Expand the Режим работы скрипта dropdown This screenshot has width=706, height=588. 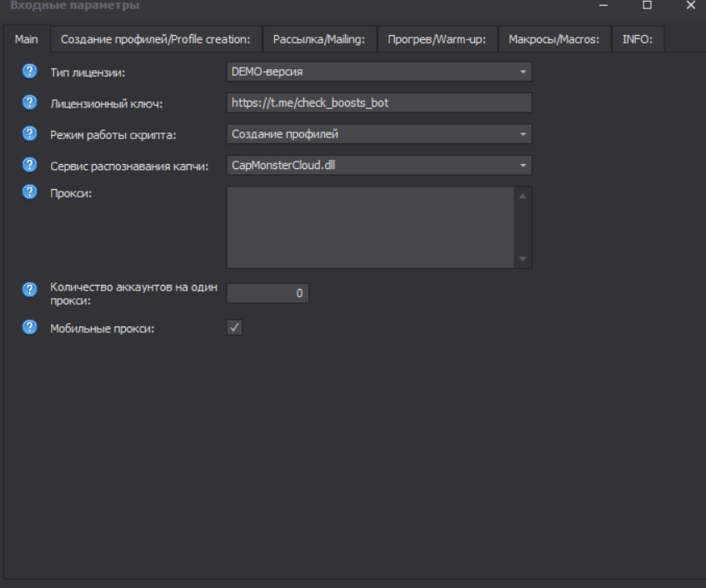coord(379,134)
